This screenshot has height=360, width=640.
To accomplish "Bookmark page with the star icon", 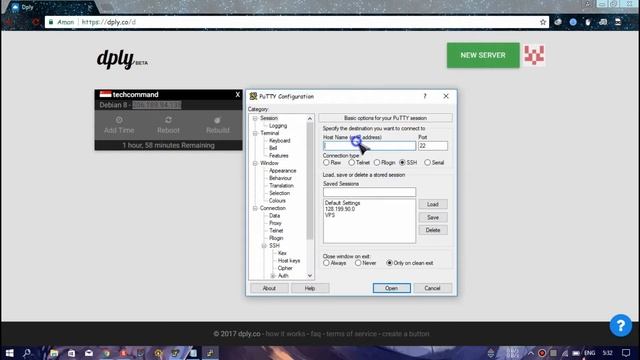I will point(542,22).
